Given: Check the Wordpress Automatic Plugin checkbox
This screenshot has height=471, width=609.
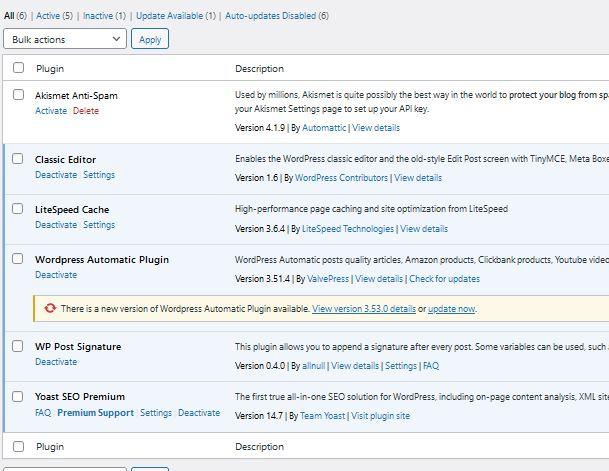Looking at the screenshot, I should point(18,259).
